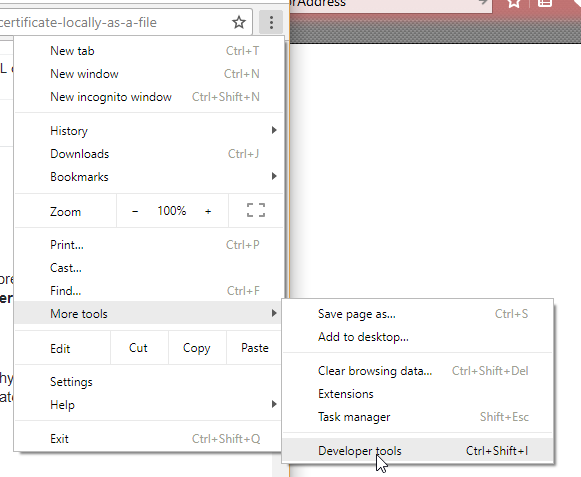Increase zoom with the plus button
581x477 pixels.
pyautogui.click(x=208, y=211)
